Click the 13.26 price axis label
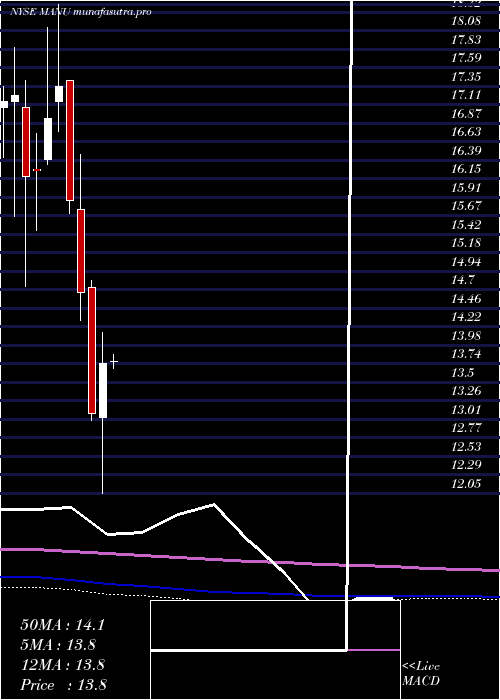 tap(466, 391)
